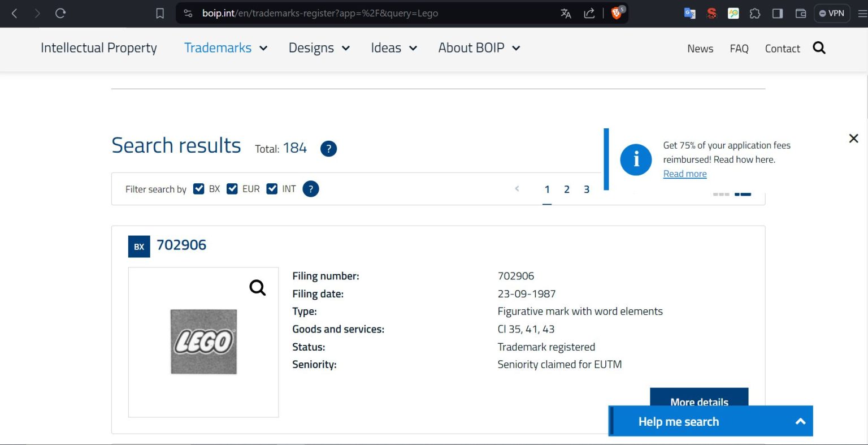Go to results page 2
Image resolution: width=868 pixels, height=445 pixels.
(566, 189)
